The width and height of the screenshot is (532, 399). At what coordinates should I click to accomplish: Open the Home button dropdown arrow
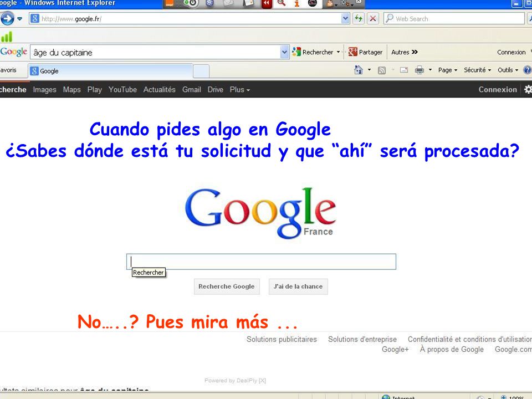(x=369, y=70)
